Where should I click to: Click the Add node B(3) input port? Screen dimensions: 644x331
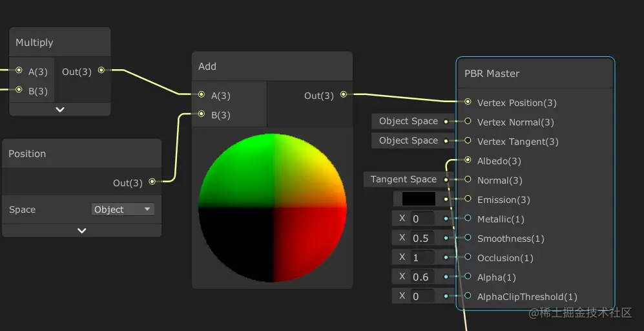[202, 114]
